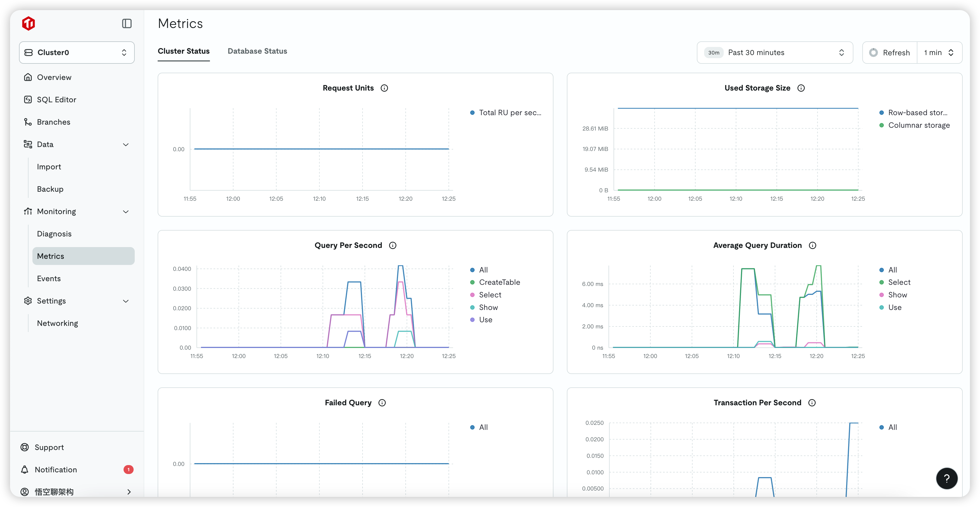This screenshot has width=980, height=507.
Task: Open Request Units info icon
Action: coord(384,88)
